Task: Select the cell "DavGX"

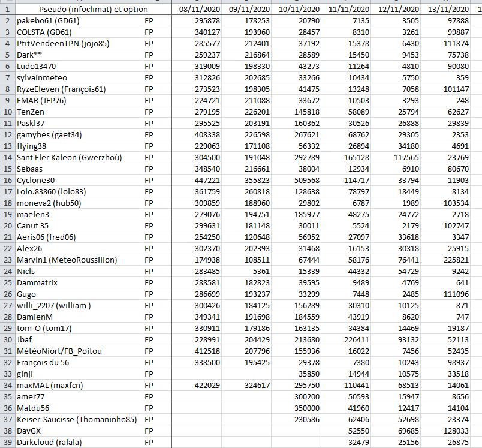Action: pyautogui.click(x=79, y=431)
